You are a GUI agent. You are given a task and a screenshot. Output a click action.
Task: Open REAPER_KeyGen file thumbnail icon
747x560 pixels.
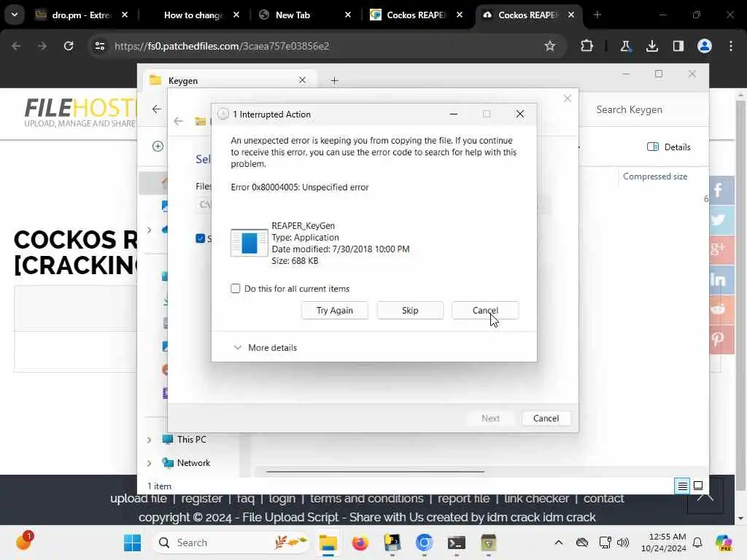click(249, 243)
